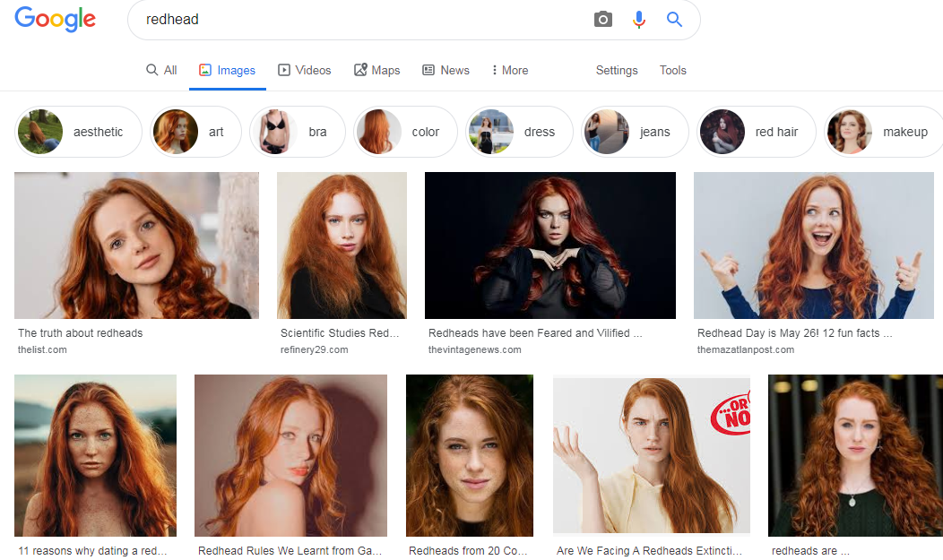Switch to the Videos tab
943x560 pixels.
coord(304,70)
